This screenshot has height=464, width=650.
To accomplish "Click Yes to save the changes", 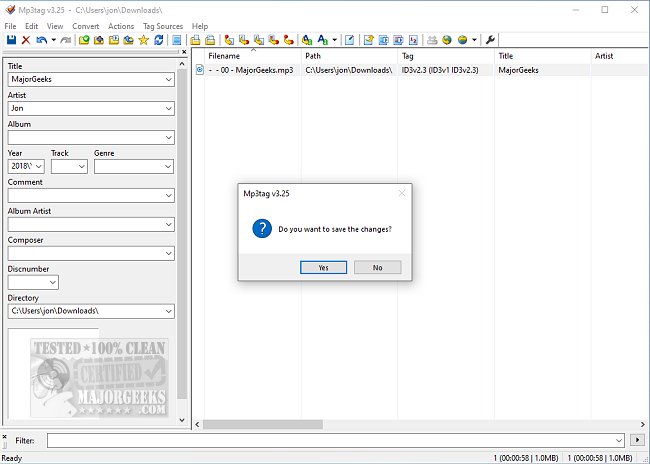I will click(x=323, y=267).
